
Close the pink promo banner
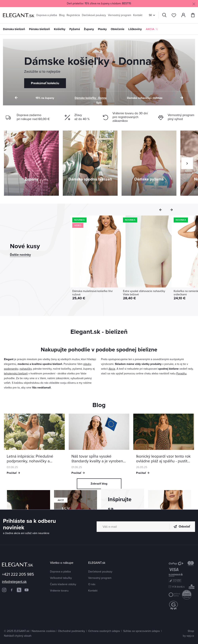point(194,4)
